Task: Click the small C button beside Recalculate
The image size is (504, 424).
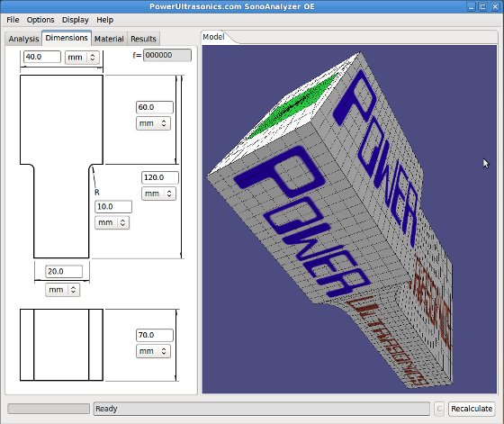Action: click(x=439, y=409)
